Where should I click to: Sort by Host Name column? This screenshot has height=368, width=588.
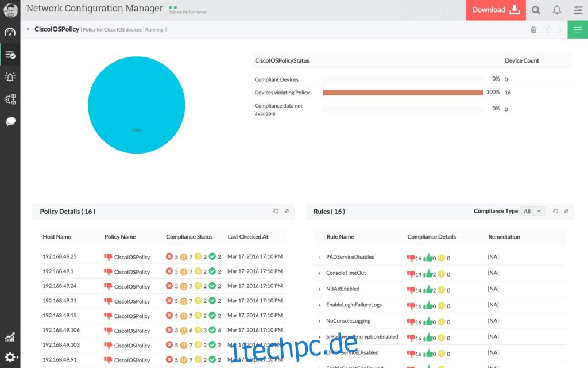pos(57,237)
